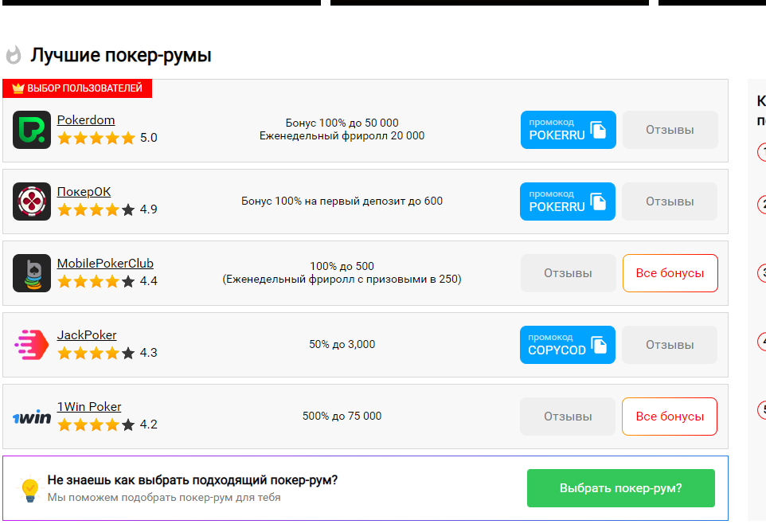Click text 500% до 75 000
The height and width of the screenshot is (532, 766).
click(342, 417)
